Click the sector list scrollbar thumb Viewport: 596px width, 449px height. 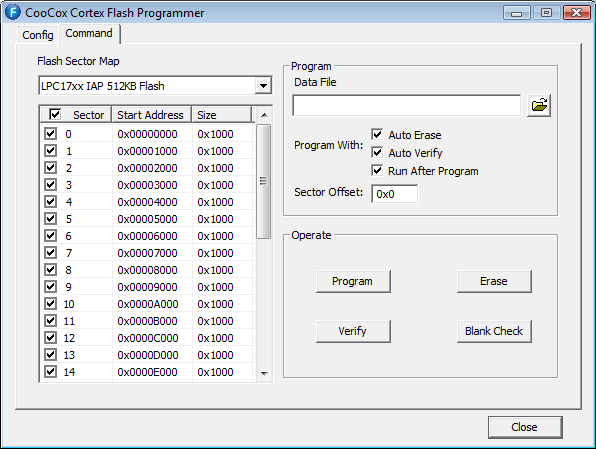[x=263, y=181]
